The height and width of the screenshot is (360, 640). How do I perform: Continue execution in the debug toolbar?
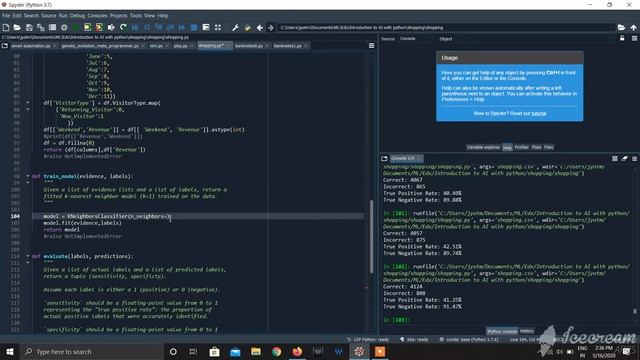click(x=182, y=27)
